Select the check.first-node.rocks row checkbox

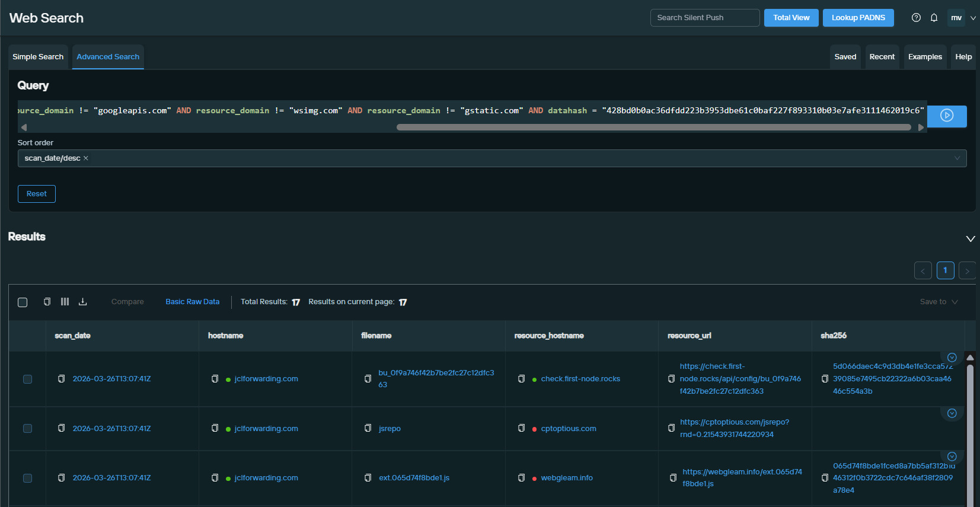click(27, 379)
